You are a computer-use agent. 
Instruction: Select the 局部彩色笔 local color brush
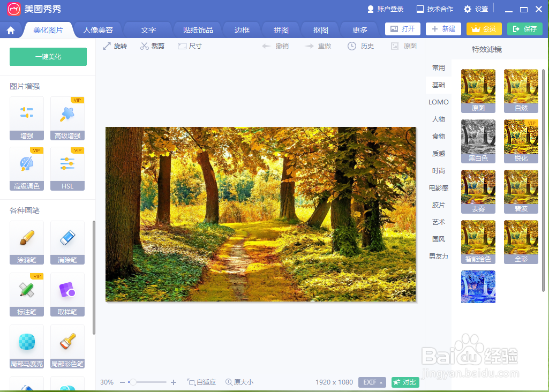pyautogui.click(x=67, y=346)
